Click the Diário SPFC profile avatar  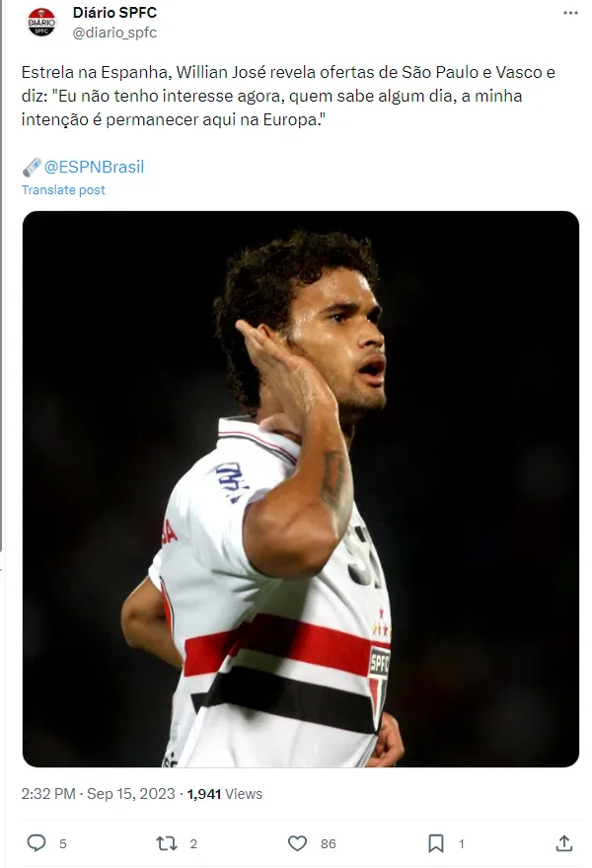click(x=41, y=23)
